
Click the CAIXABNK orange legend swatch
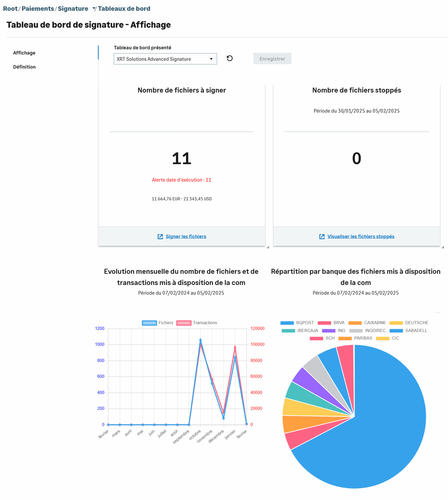(355, 323)
